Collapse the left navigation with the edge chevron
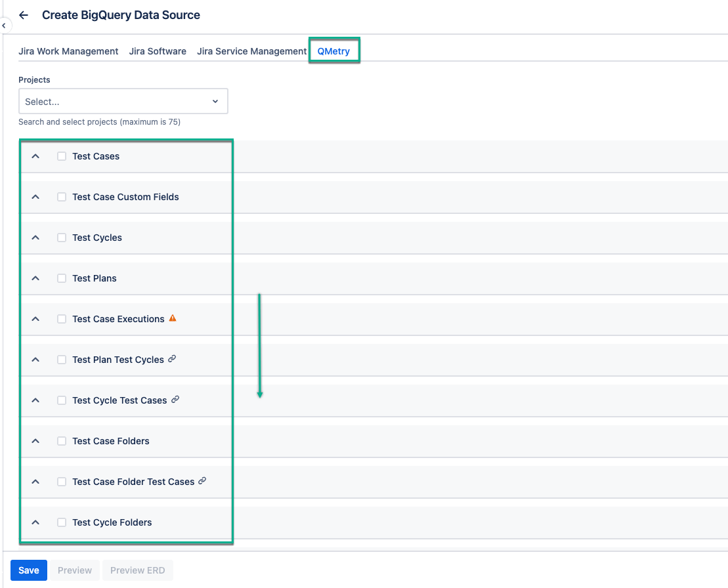 [5, 25]
